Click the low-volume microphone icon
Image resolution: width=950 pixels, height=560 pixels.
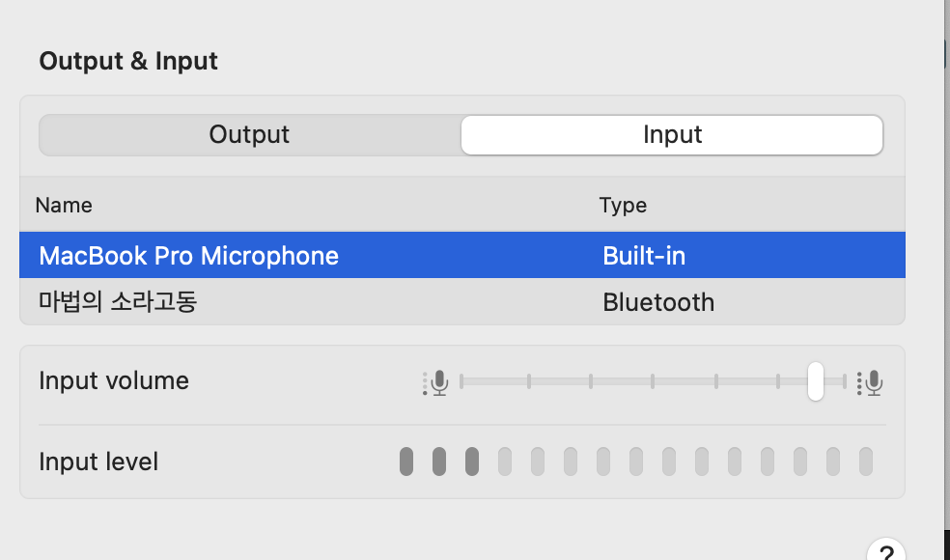point(437,383)
